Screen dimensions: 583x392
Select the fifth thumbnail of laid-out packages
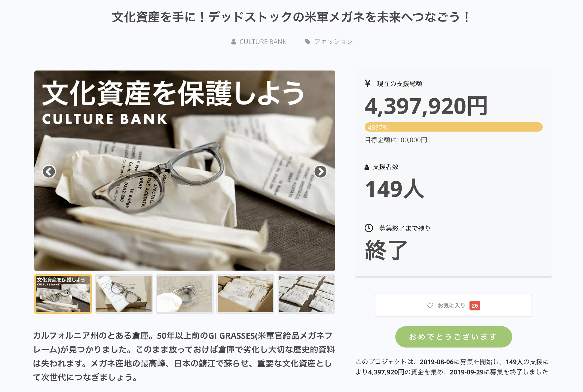tap(306, 294)
